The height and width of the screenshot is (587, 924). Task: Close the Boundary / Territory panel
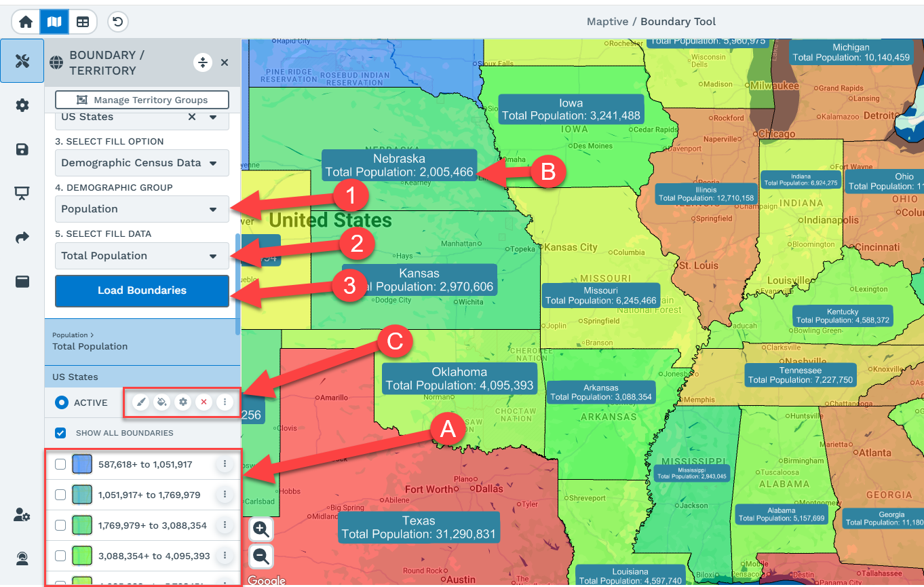[x=225, y=62]
